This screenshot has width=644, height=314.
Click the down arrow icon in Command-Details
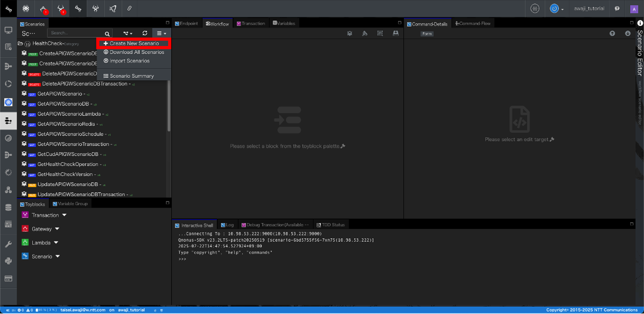(x=628, y=34)
